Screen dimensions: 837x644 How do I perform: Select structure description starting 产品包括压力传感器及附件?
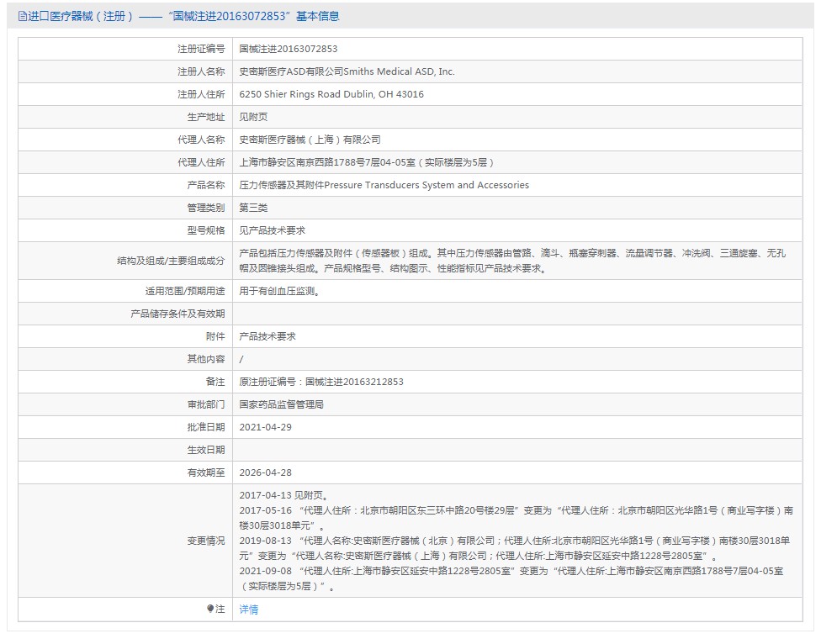(512, 261)
